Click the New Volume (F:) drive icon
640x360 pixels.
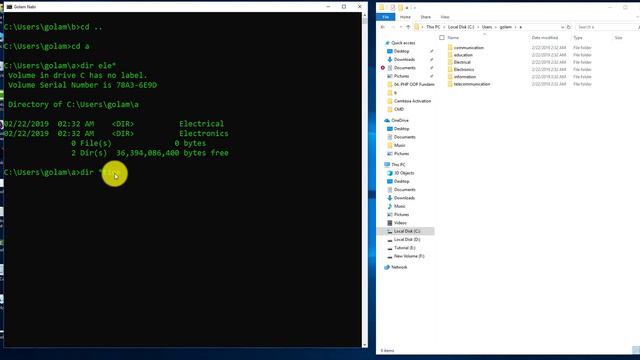(x=390, y=256)
